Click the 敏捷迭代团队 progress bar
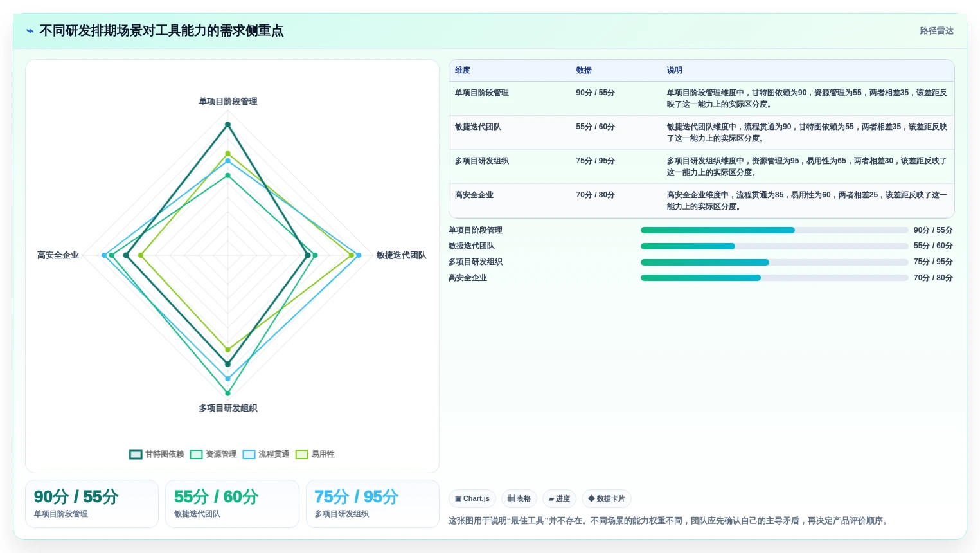This screenshot has width=980, height=553. (x=774, y=246)
